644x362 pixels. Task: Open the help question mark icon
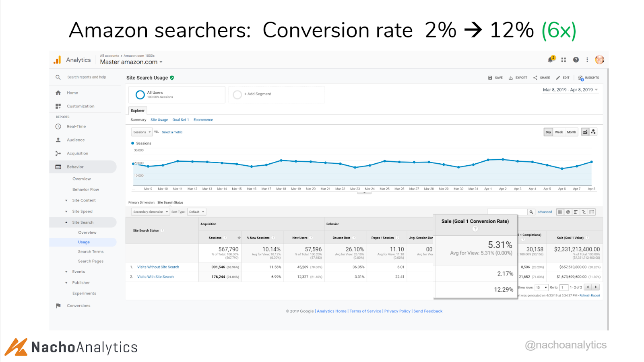coord(576,60)
